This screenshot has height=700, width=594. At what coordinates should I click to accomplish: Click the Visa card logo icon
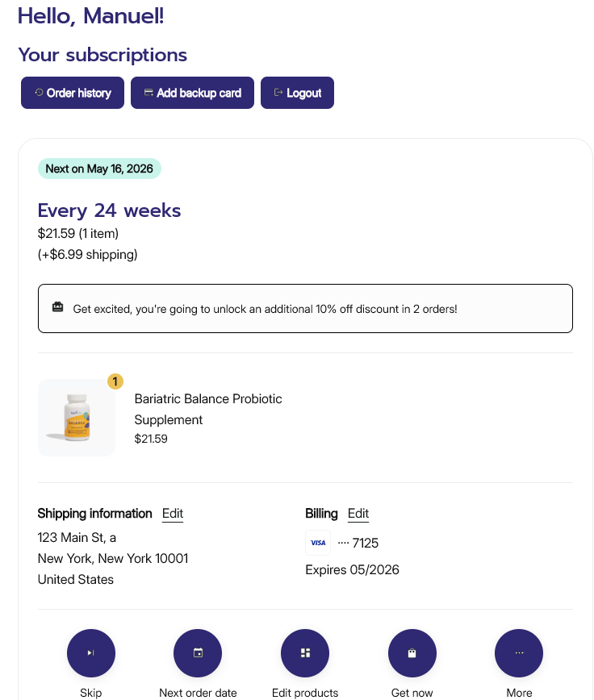318,543
